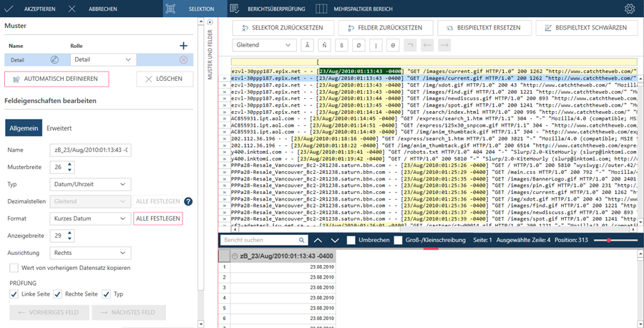Image resolution: width=644 pixels, height=328 pixels.
Task: Click Alle festlegen next to Format
Action: 158,218
